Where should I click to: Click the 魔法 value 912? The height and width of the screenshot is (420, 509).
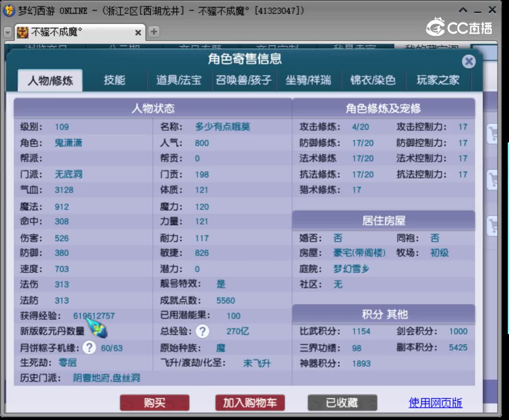click(62, 207)
